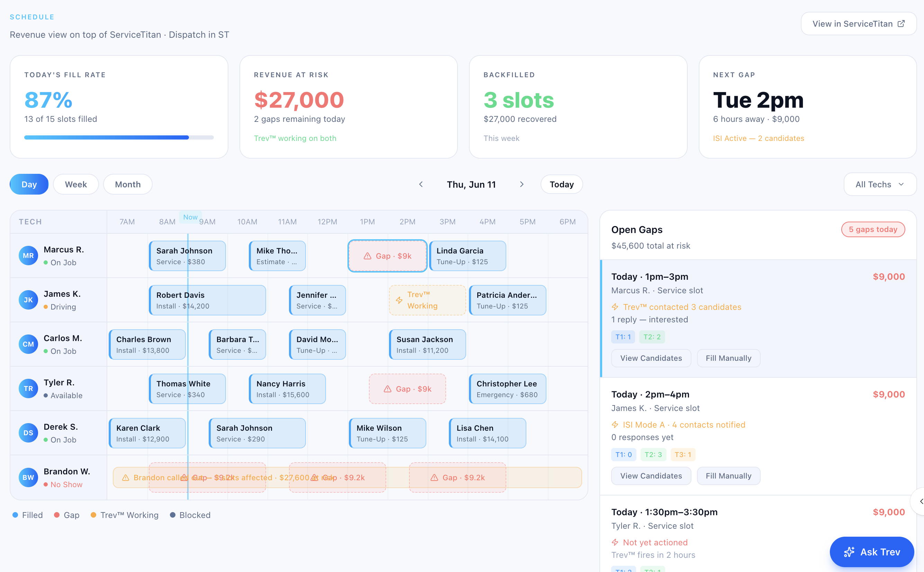Open Mike Wilson Tune-Up $125 appointment
The width and height of the screenshot is (924, 572).
pos(388,433)
